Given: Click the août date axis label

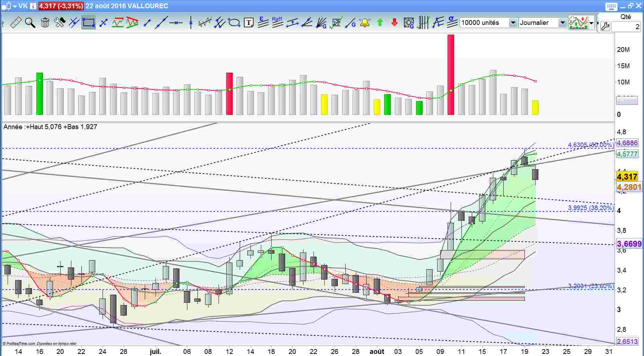Looking at the screenshot, I should click(377, 352).
